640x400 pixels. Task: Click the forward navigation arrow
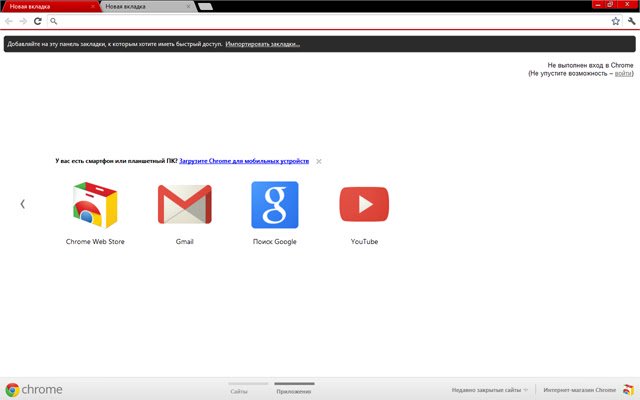tap(23, 21)
